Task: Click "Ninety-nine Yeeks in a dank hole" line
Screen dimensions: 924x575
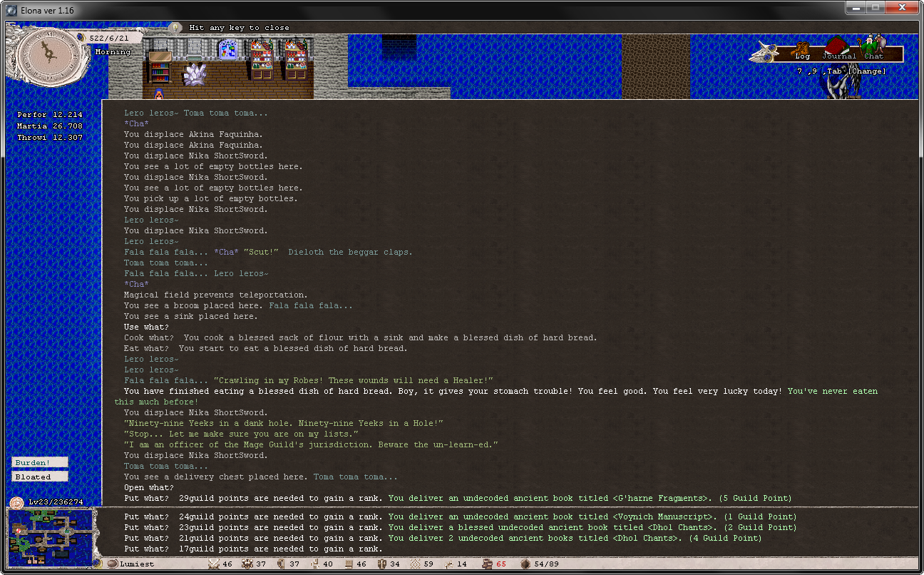Action: coord(284,424)
